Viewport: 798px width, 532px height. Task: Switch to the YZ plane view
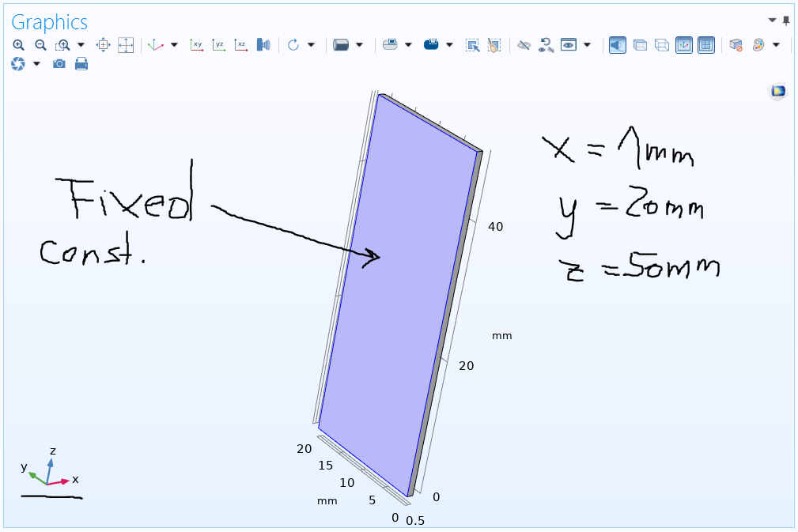tap(219, 45)
